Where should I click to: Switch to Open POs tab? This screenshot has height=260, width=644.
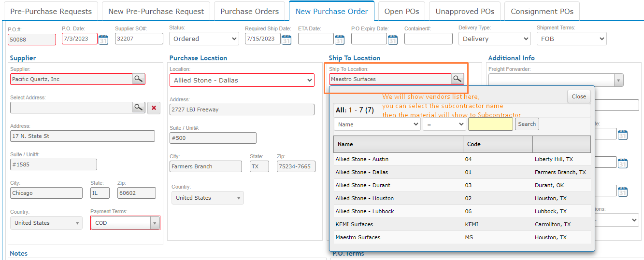pos(402,11)
